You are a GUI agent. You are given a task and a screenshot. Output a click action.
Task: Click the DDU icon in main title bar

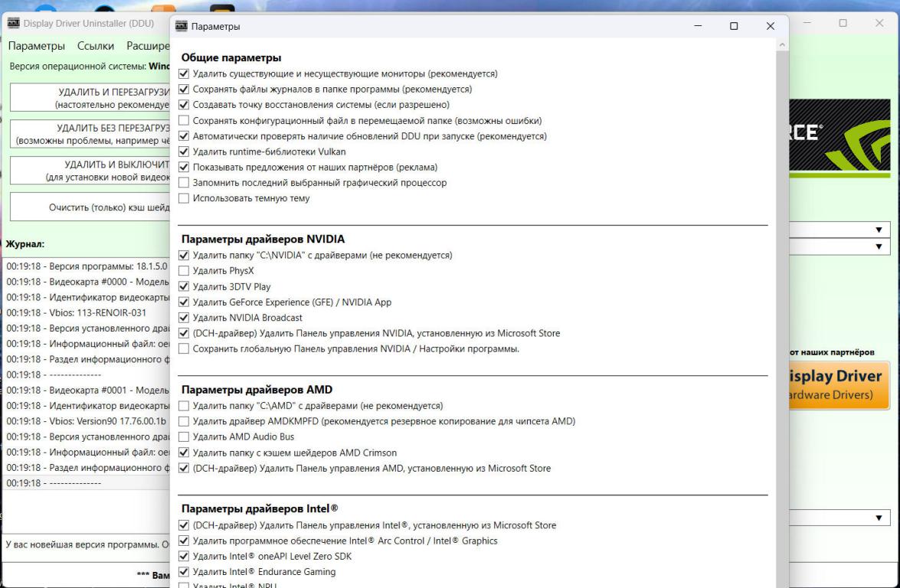click(x=11, y=24)
